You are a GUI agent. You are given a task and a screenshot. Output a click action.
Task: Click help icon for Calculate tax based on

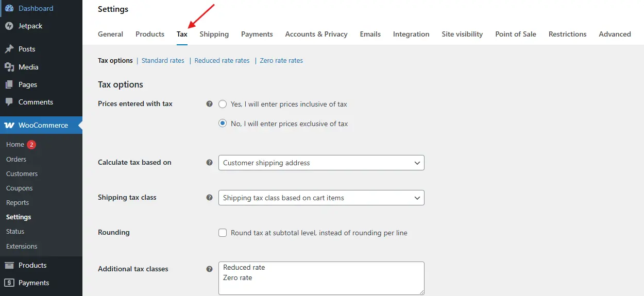point(209,162)
